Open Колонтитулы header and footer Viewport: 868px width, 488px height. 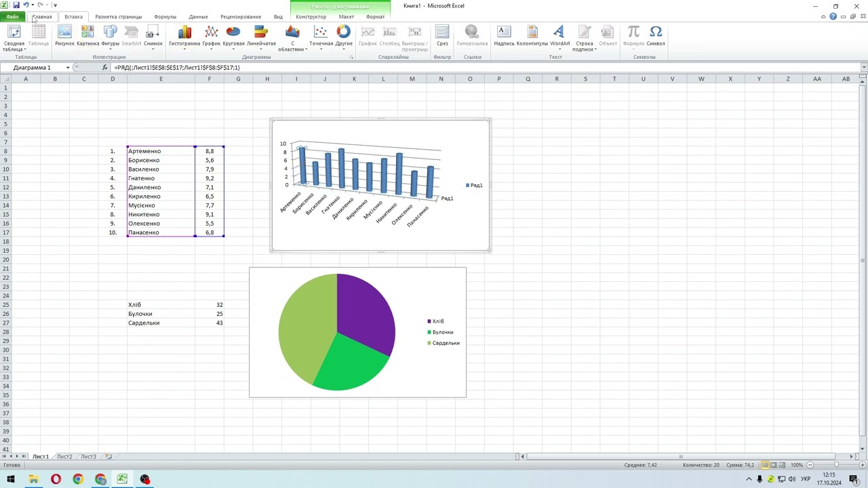(532, 36)
